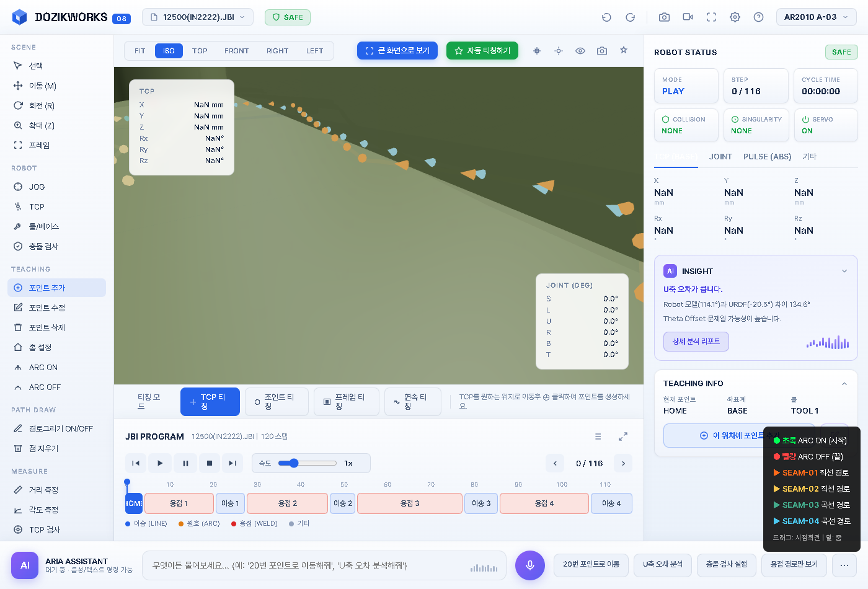
Task: Click the redo icon in the header
Action: [630, 17]
